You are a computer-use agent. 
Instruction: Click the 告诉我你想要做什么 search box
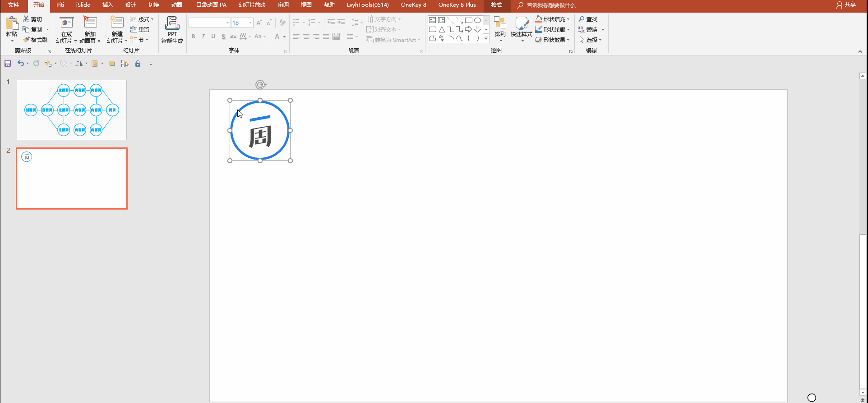click(x=551, y=5)
